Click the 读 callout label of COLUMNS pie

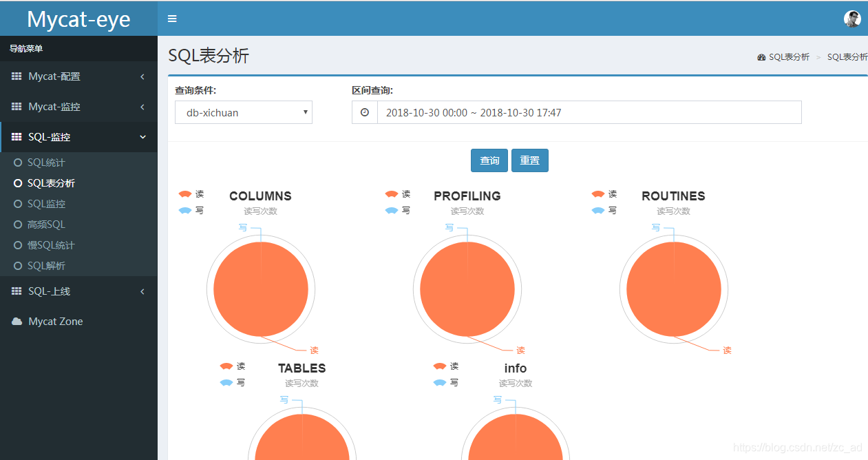tap(314, 351)
